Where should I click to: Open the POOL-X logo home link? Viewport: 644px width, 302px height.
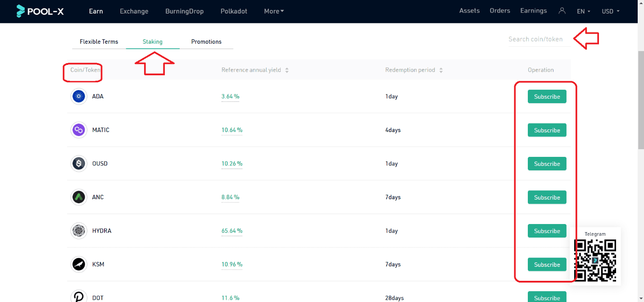(x=40, y=11)
